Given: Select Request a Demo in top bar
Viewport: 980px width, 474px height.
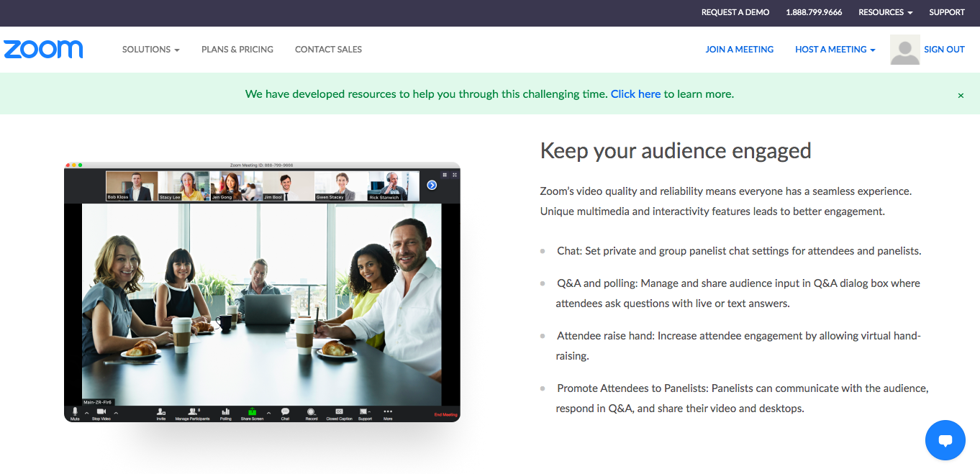Looking at the screenshot, I should (x=735, y=12).
